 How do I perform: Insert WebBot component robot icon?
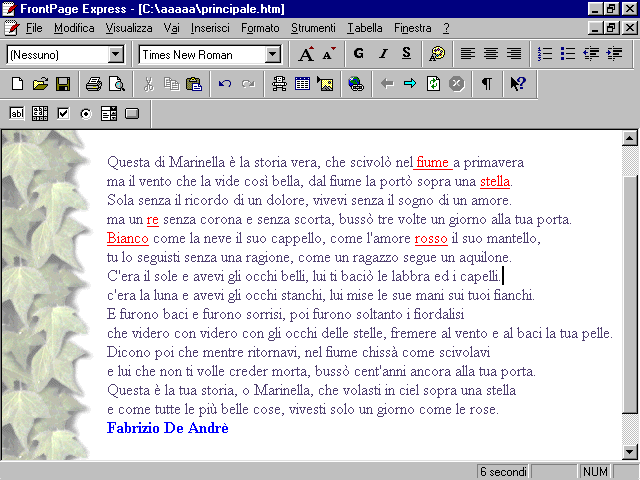coord(279,84)
